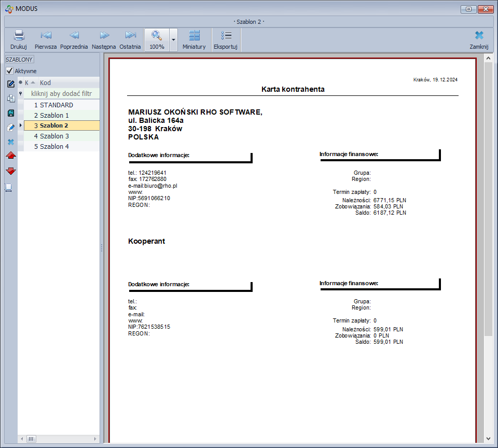Go to first page with Pierwsza
Screen dimensions: 498x448
46,36
